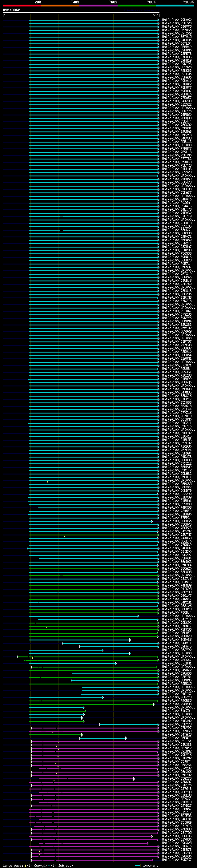
Task: Click the AV549062 query name label
Action: pyautogui.click(x=11, y=10)
